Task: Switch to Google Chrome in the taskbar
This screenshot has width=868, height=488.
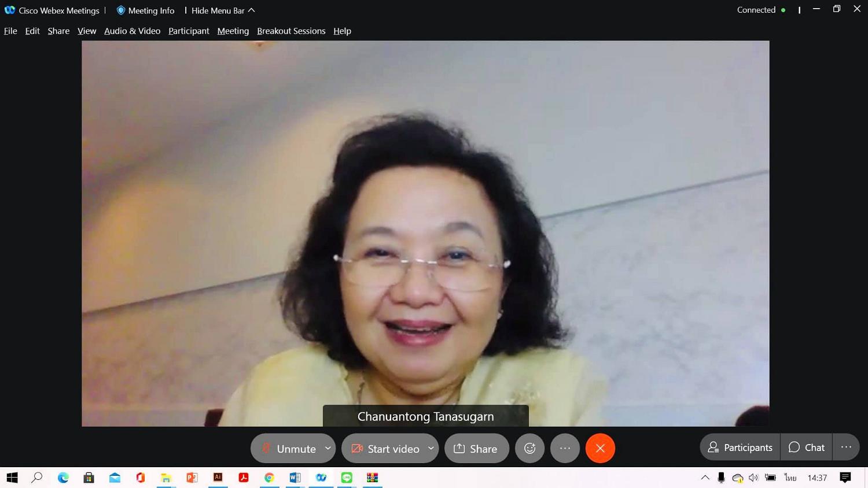Action: click(269, 478)
